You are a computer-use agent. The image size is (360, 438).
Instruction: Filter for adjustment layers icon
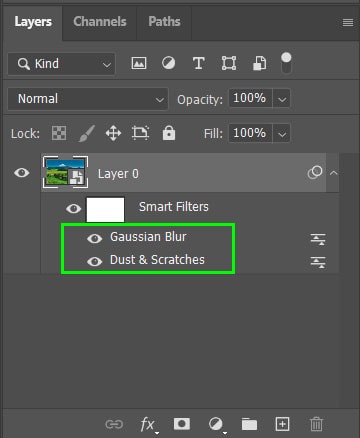click(168, 63)
